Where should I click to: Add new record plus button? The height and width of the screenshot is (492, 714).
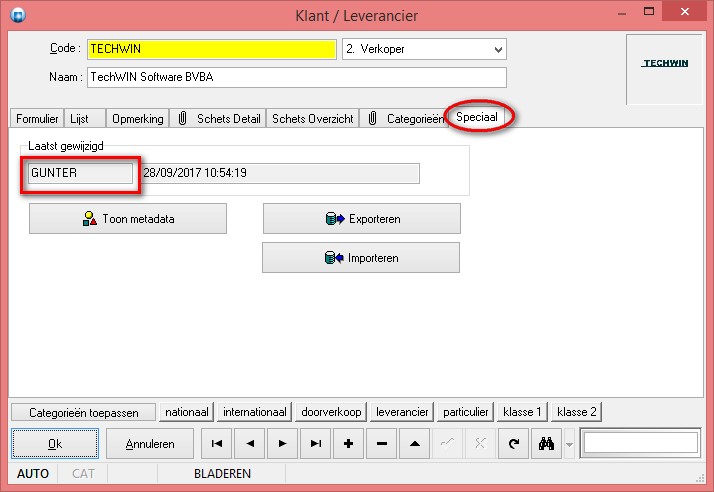[348, 443]
